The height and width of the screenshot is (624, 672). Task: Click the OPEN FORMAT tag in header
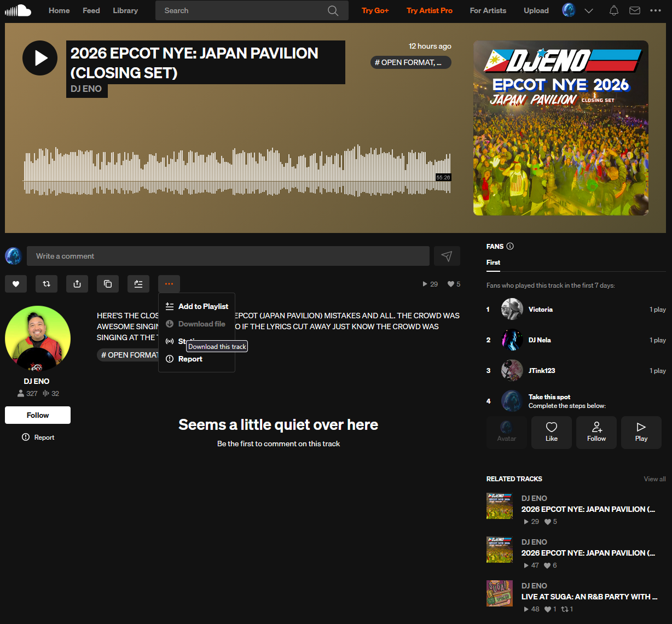(411, 62)
